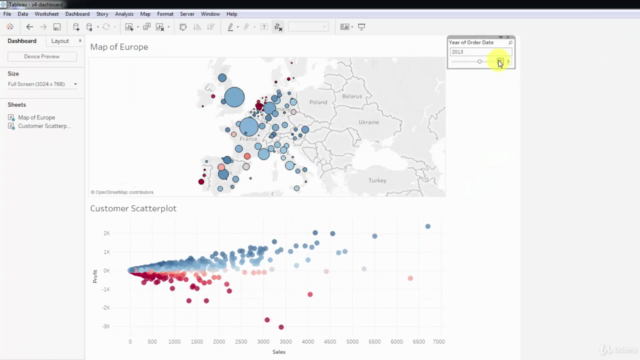Click the OpenStreetMap contributors attribution
640x360 pixels.
pyautogui.click(x=122, y=192)
